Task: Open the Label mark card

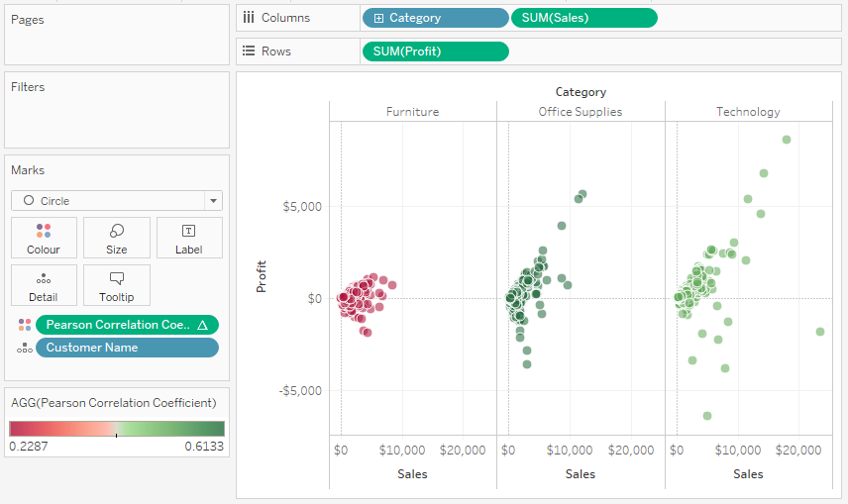Action: [189, 238]
